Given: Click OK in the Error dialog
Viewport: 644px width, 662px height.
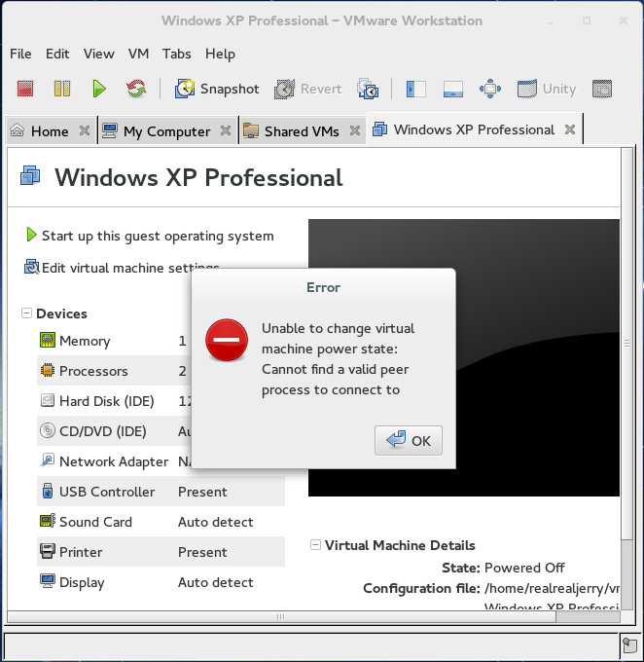Looking at the screenshot, I should [409, 441].
